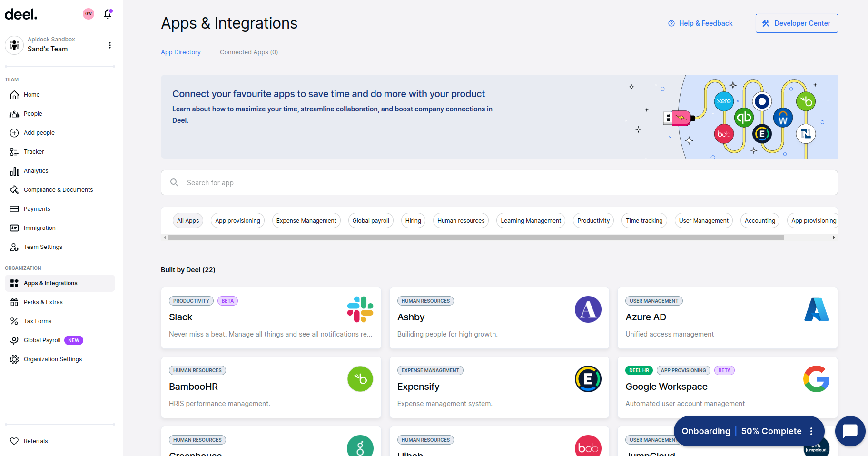Image resolution: width=868 pixels, height=456 pixels.
Task: Open the Expensify app card title
Action: [x=418, y=387]
